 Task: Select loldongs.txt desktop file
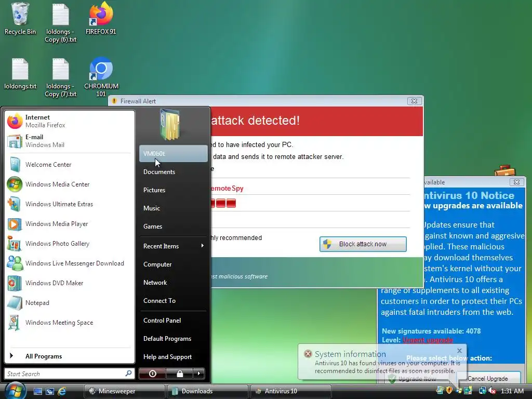(x=20, y=74)
